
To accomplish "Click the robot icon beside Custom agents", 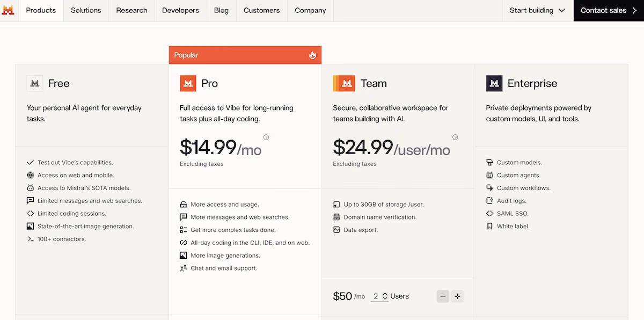I will pyautogui.click(x=489, y=175).
